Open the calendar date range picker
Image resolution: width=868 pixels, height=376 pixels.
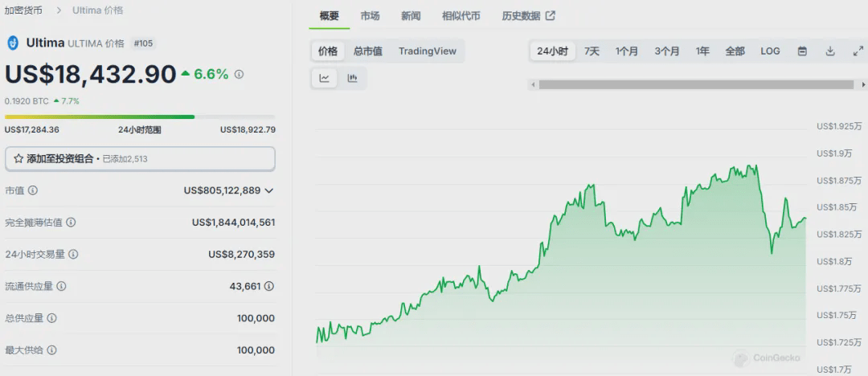coord(802,51)
